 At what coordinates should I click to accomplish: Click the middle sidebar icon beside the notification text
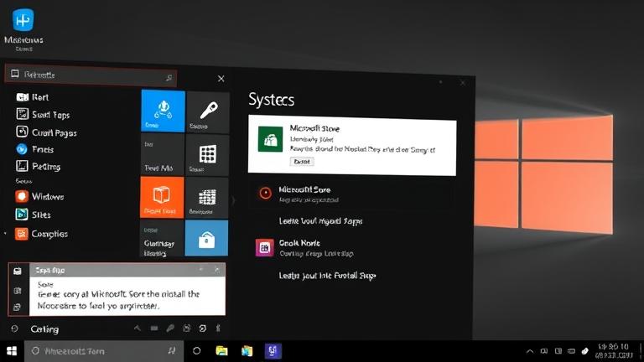point(18,291)
